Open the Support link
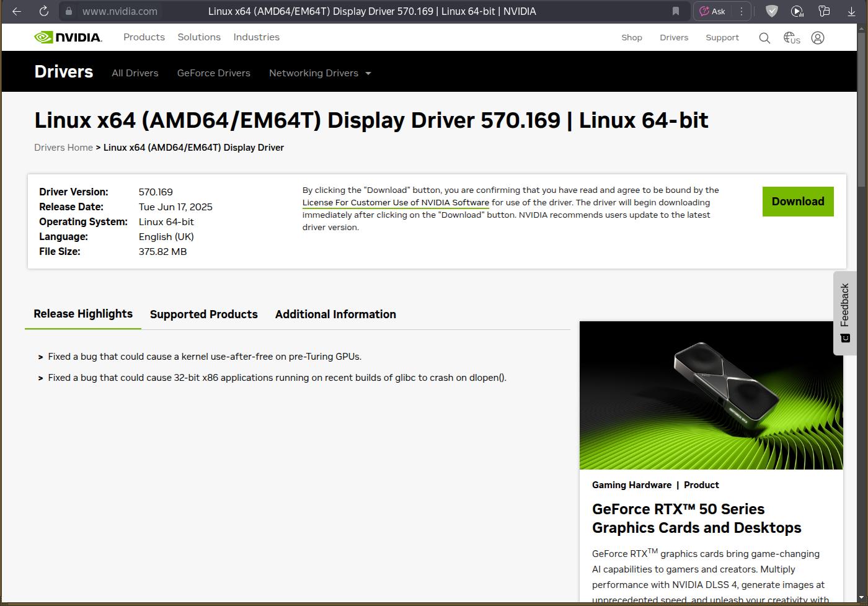Image resolution: width=868 pixels, height=606 pixels. [722, 38]
